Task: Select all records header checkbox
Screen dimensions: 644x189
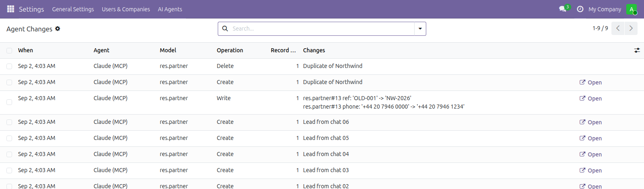Action: point(9,51)
